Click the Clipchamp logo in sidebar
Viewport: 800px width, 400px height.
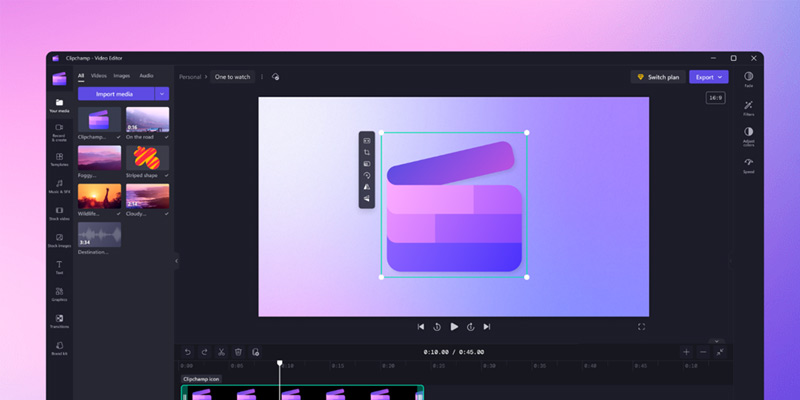click(x=59, y=79)
